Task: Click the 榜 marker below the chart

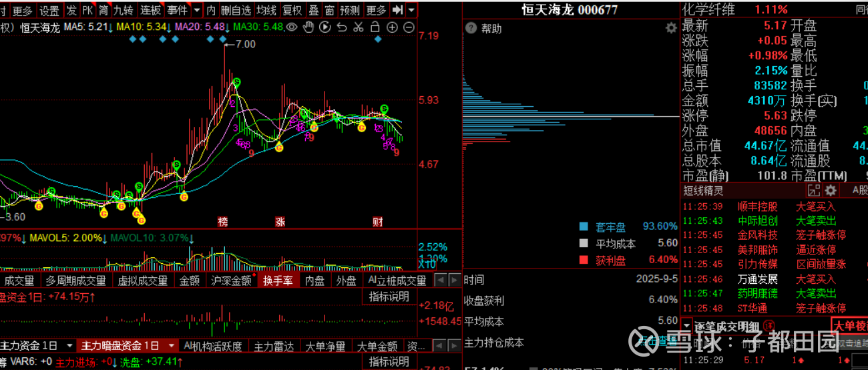Action: [x=223, y=221]
